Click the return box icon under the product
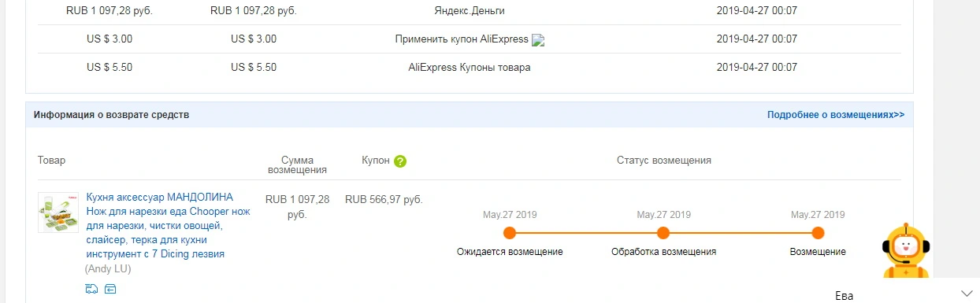This screenshot has width=980, height=303. point(110,289)
